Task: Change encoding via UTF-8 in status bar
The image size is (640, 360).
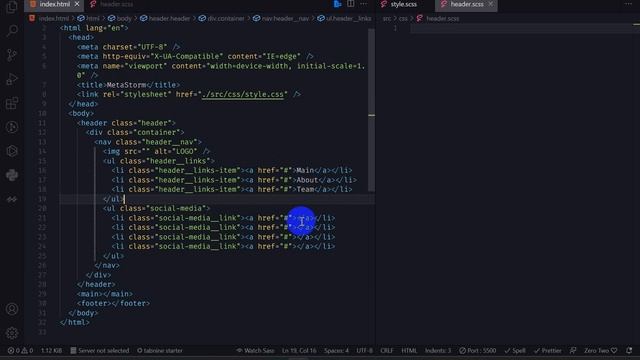Action: pos(364,350)
